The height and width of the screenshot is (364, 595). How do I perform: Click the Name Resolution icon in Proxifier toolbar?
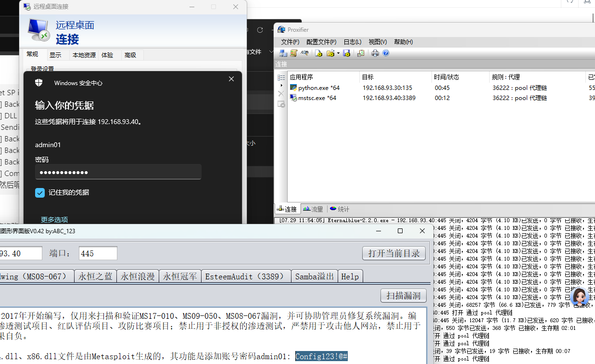(304, 53)
